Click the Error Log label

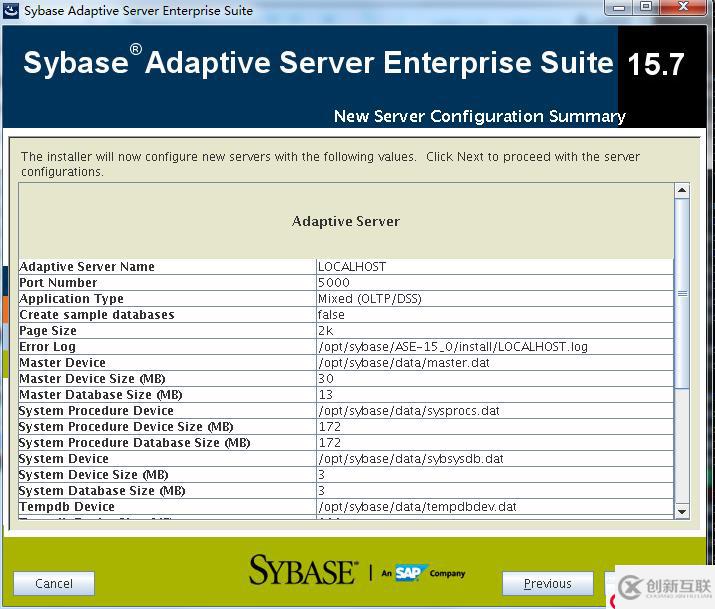[47, 346]
